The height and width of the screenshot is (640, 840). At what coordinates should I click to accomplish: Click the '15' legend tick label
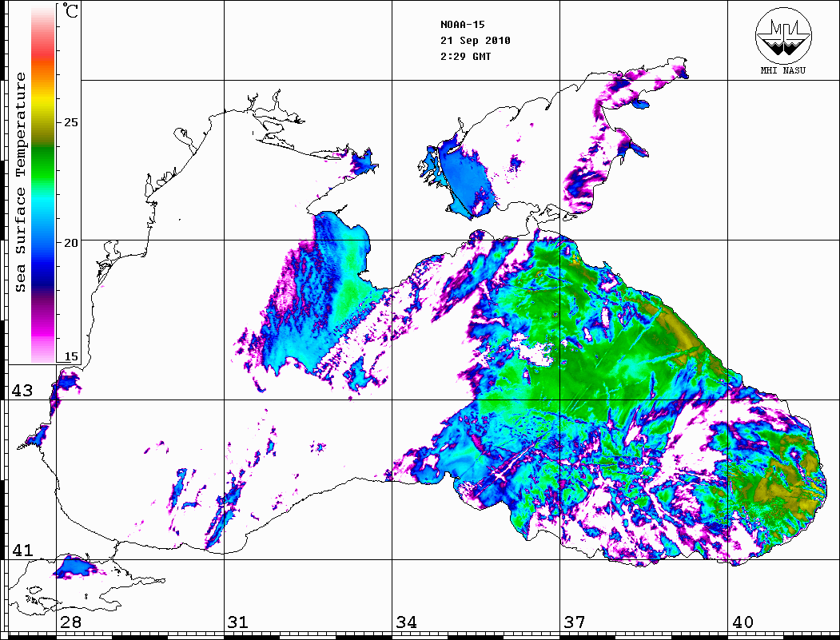pyautogui.click(x=70, y=356)
